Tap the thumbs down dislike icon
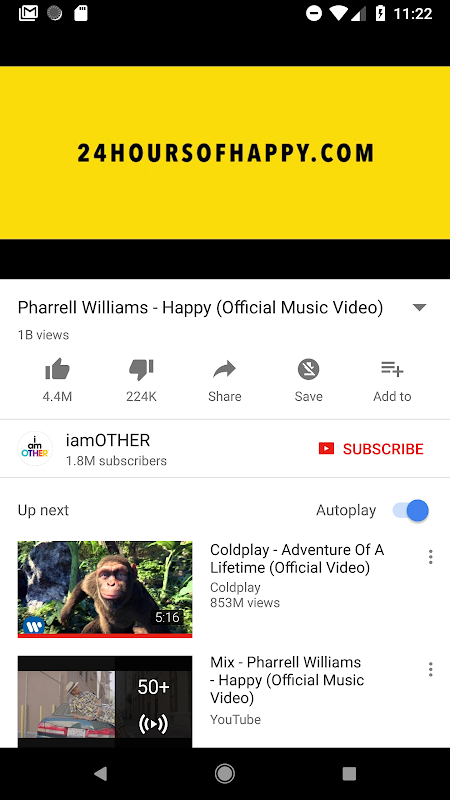 click(x=141, y=369)
